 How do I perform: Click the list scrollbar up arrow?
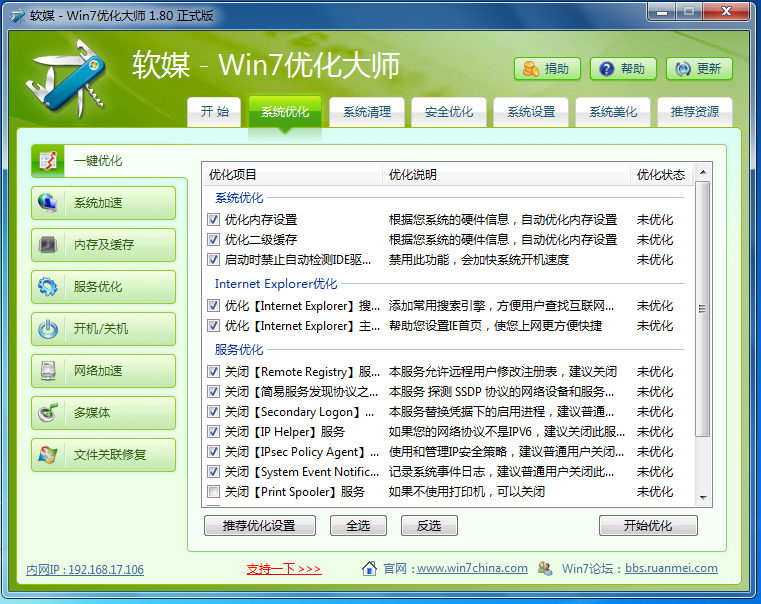tap(703, 172)
